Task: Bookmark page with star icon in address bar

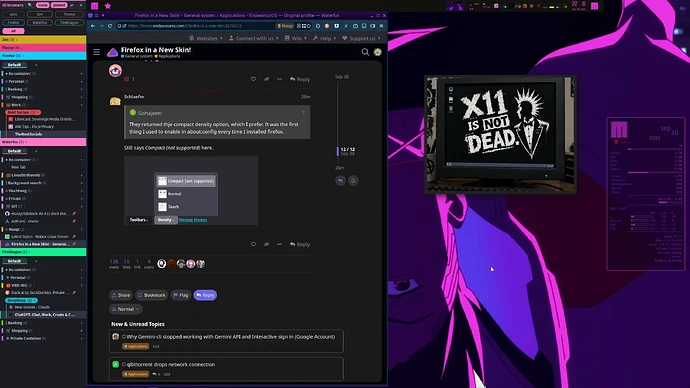Action: pos(308,26)
